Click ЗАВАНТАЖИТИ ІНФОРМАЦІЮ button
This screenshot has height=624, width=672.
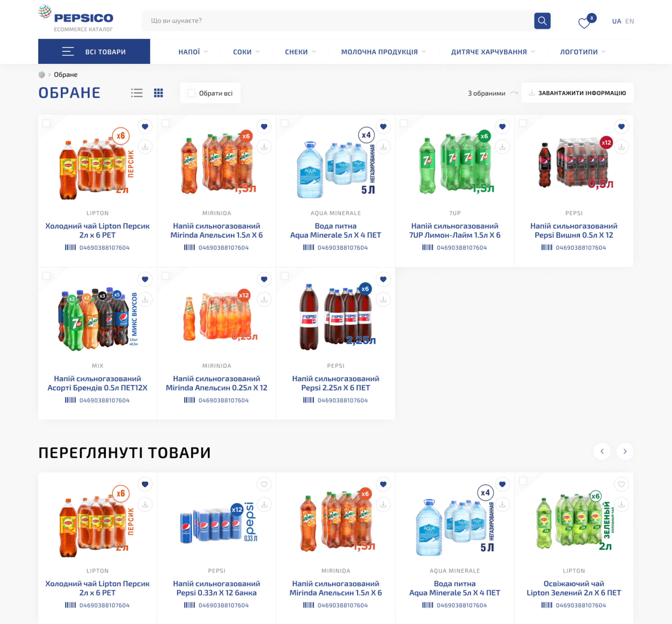coord(577,93)
